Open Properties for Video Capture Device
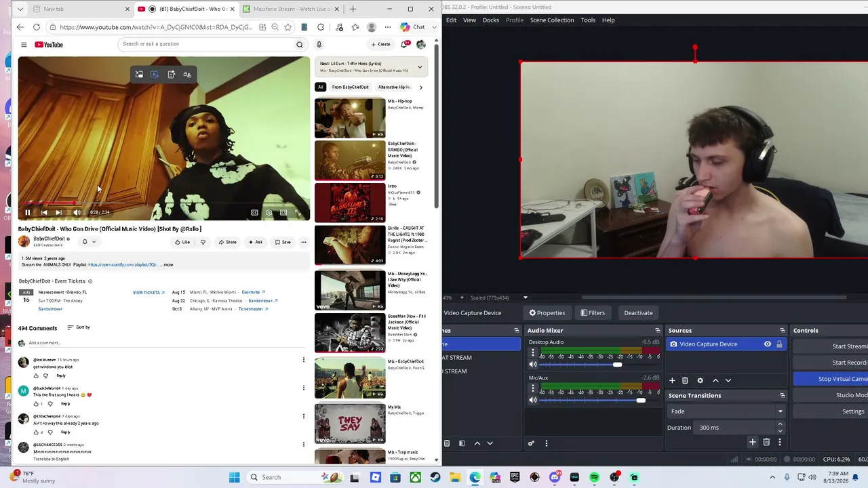Screen dimensions: 868x488 coord(547,313)
